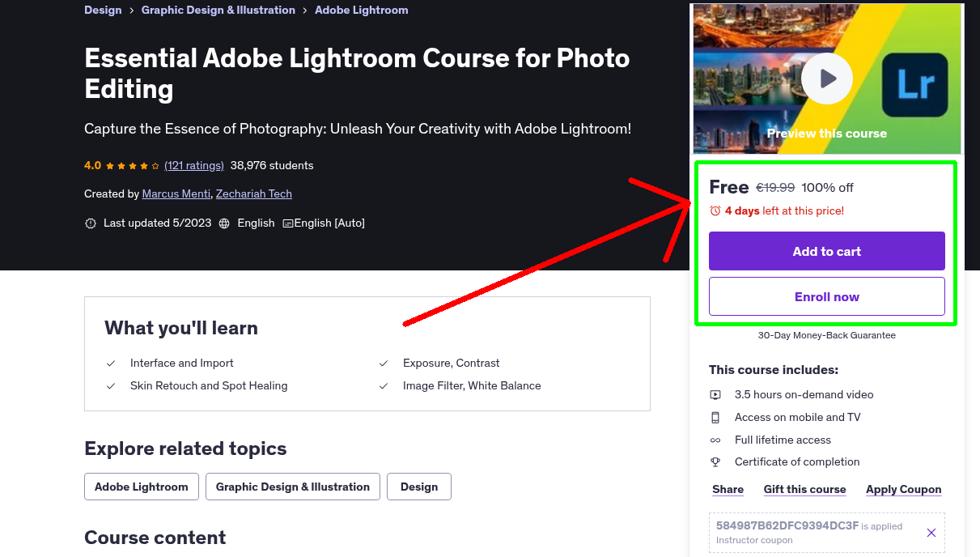Click the Explore related topics heading
The width and height of the screenshot is (980, 557).
pos(185,449)
